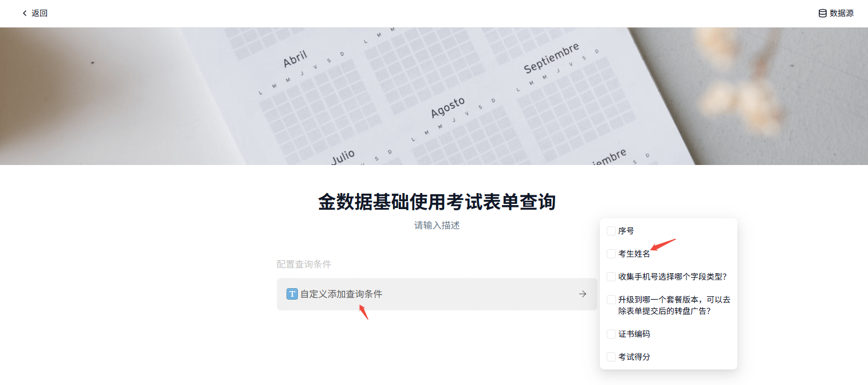Viewport: 868px width, 385px height.
Task: Choose the 考试得分 option label text
Action: [x=634, y=357]
